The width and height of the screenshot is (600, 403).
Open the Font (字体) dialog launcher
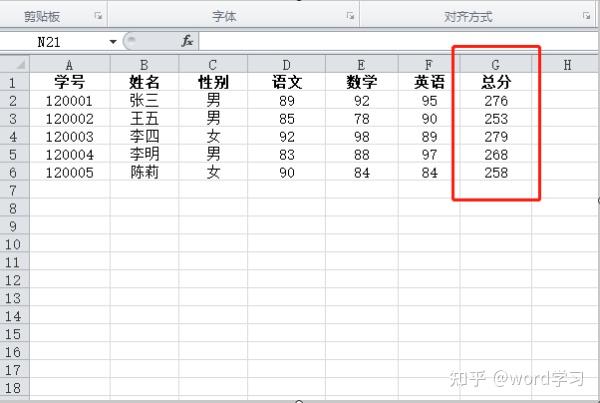point(350,16)
